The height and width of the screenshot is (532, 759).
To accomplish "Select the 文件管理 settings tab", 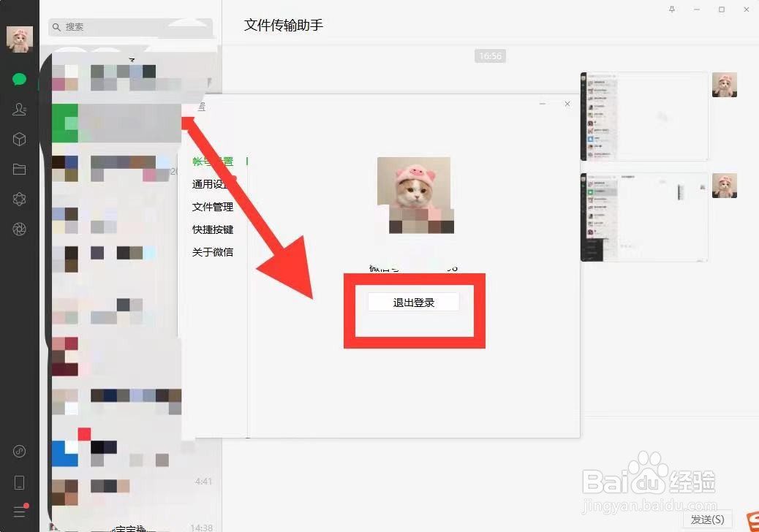I will pos(213,207).
